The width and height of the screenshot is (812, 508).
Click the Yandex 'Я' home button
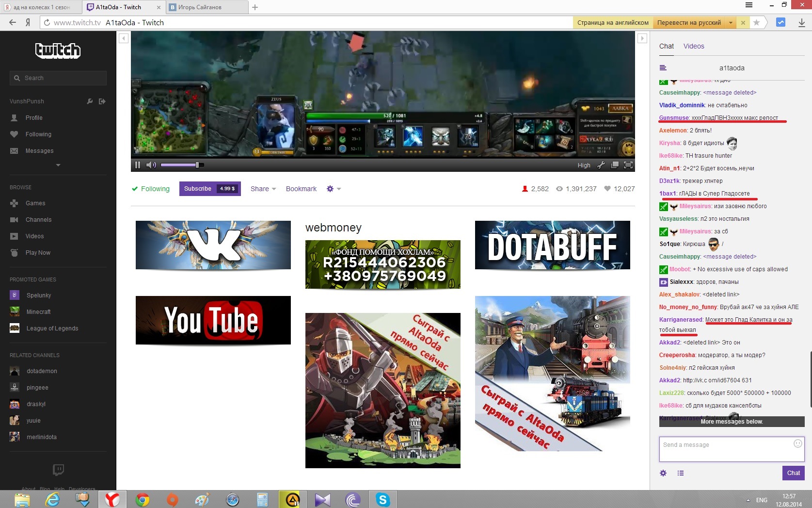click(28, 22)
